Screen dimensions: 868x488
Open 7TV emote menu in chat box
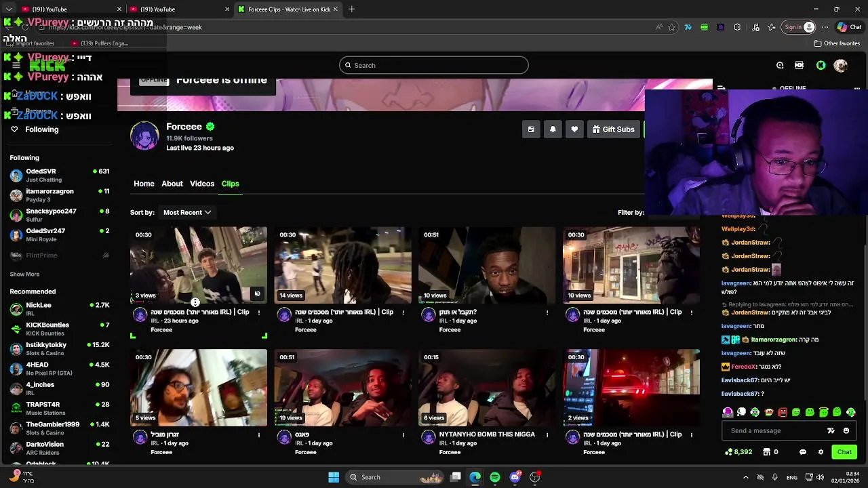(x=831, y=431)
